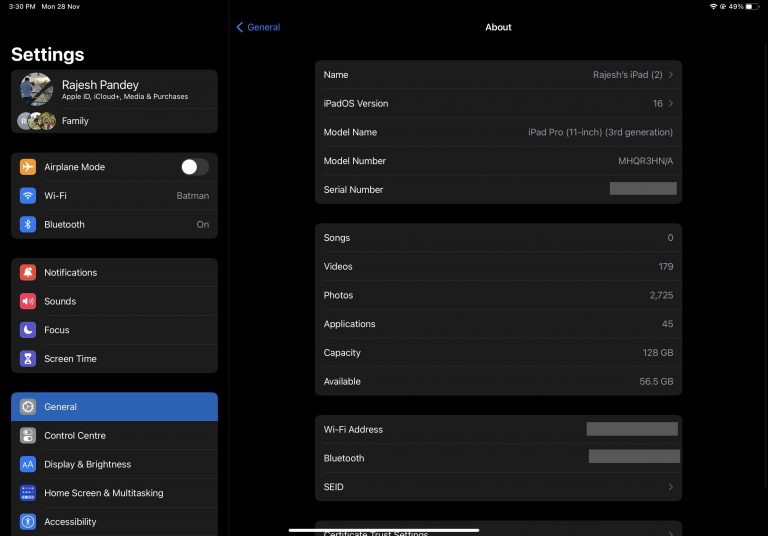Open Home Screen & Multitasking settings

click(x=115, y=493)
